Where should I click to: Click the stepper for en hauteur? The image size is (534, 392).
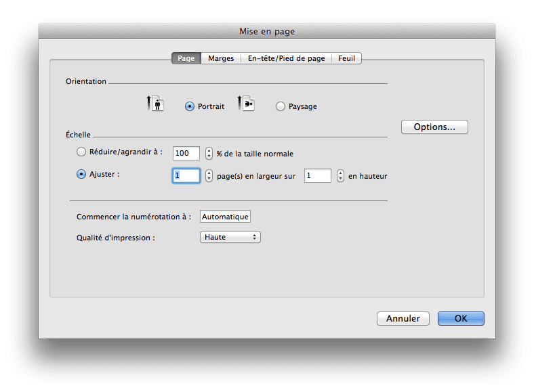pos(340,175)
